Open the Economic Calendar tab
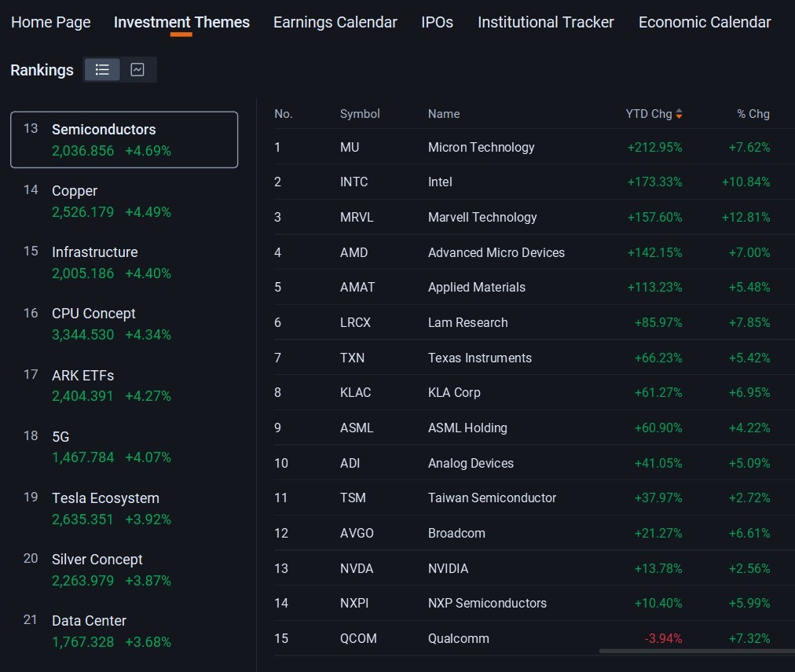795x672 pixels. [705, 22]
